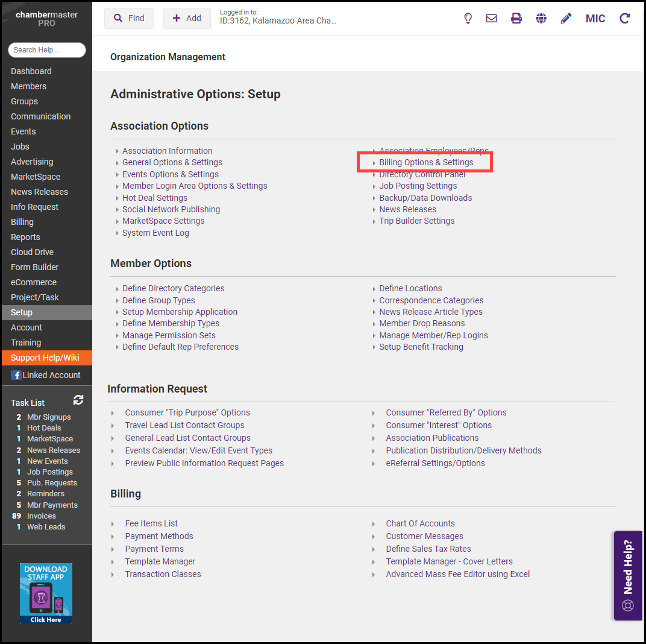
Task: Open Billing Options & Settings
Action: 426,162
